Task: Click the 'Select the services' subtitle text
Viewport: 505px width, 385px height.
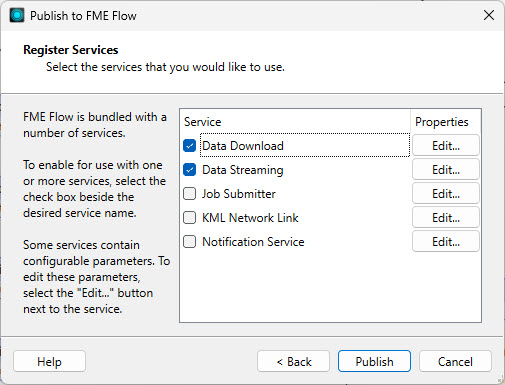Action: (165, 67)
